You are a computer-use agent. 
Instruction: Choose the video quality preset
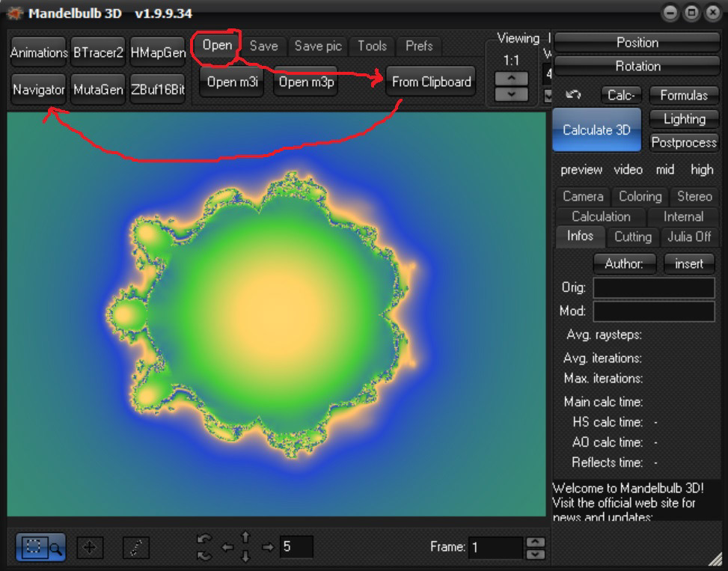pyautogui.click(x=628, y=170)
